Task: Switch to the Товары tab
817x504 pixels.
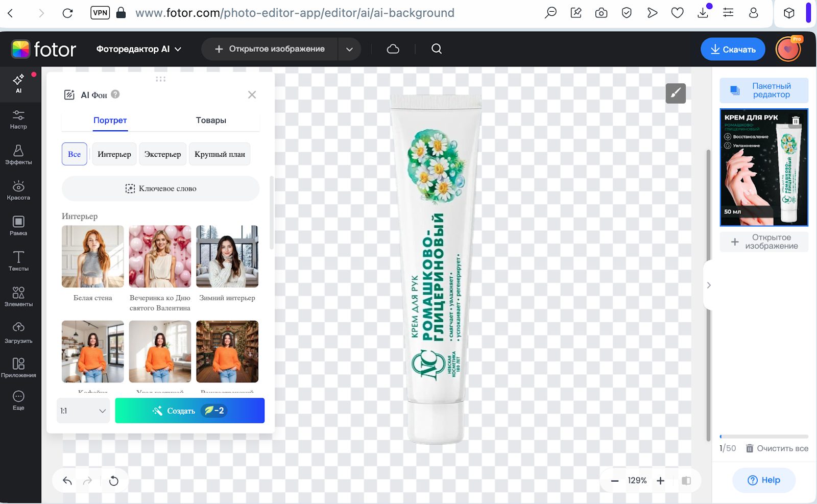Action: (x=210, y=121)
